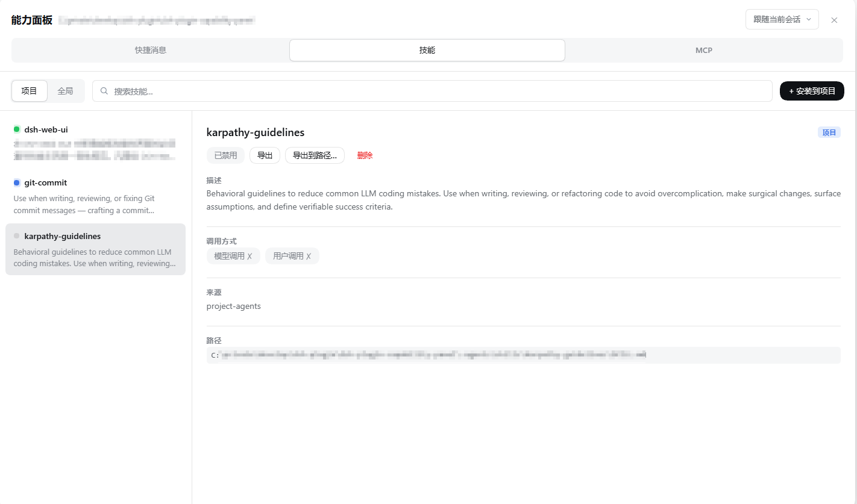The width and height of the screenshot is (857, 504).
Task: Open the 跟随当前会话 dropdown
Action: 782,19
